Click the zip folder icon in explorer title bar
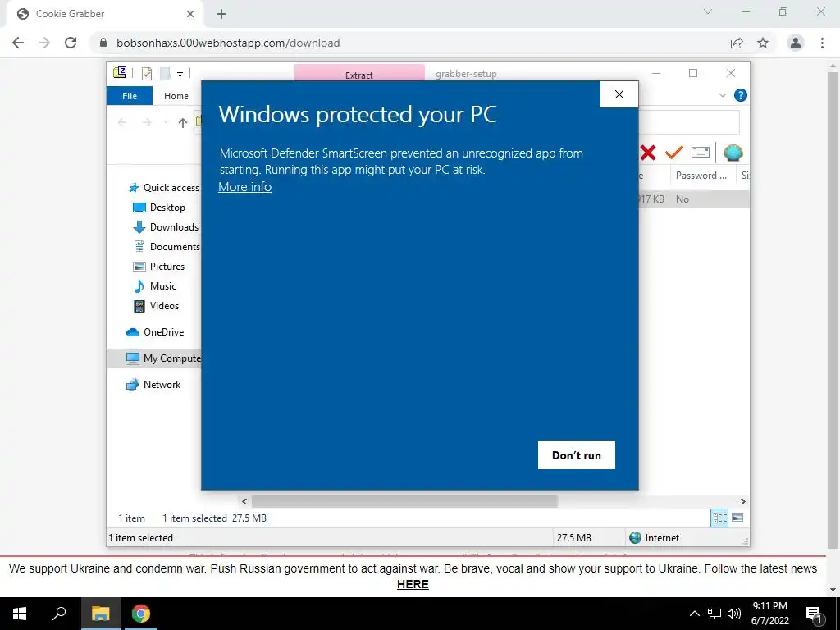840x630 pixels. coord(120,73)
